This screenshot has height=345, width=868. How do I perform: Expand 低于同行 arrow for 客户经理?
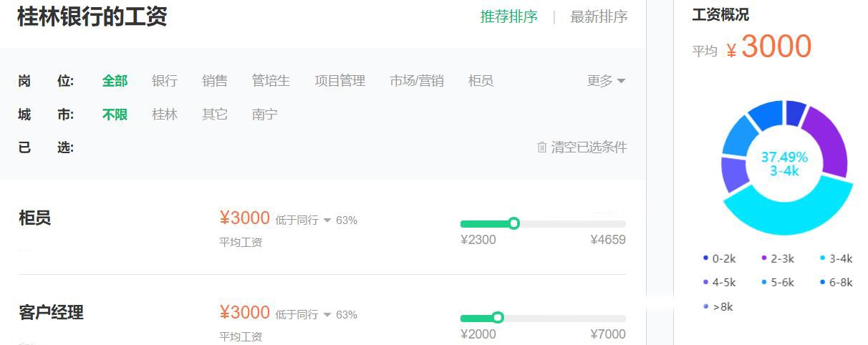coord(327,315)
